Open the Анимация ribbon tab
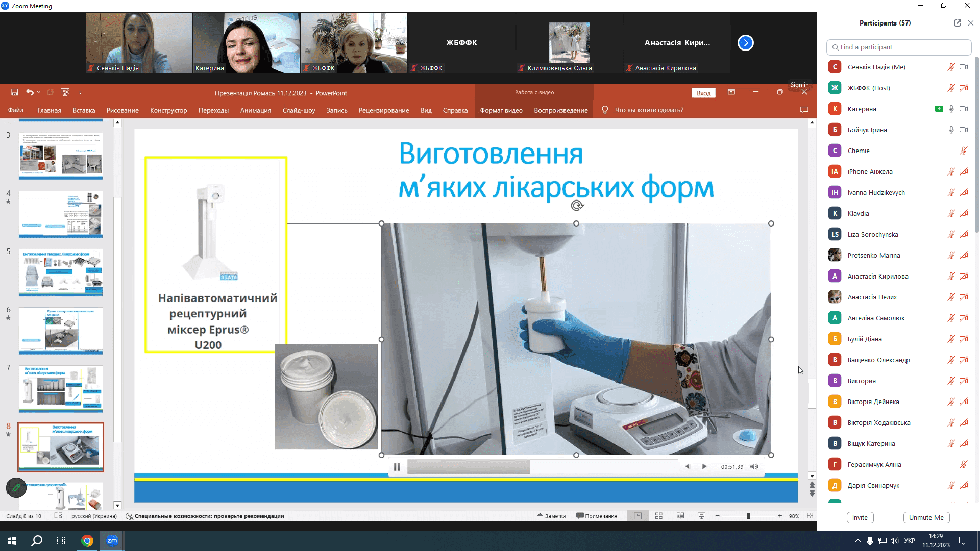 click(256, 110)
